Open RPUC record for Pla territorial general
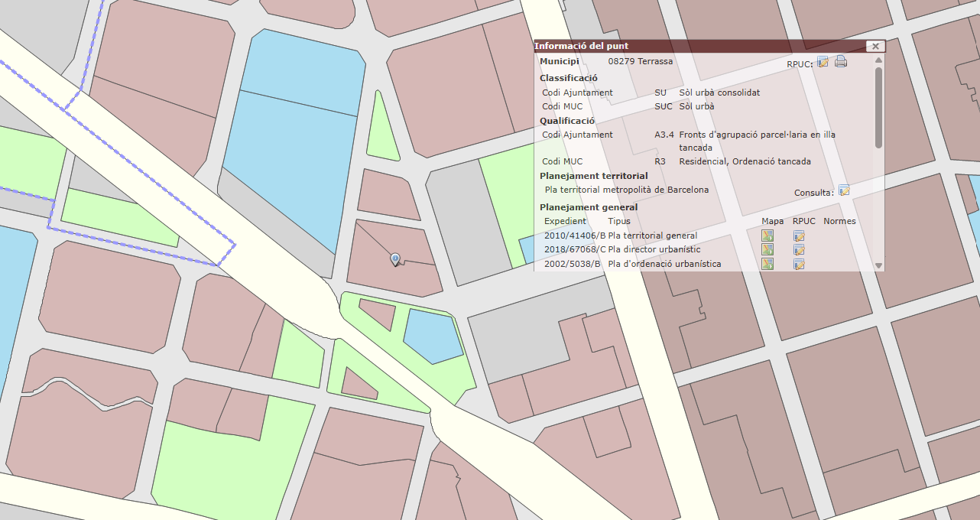 [x=799, y=236]
